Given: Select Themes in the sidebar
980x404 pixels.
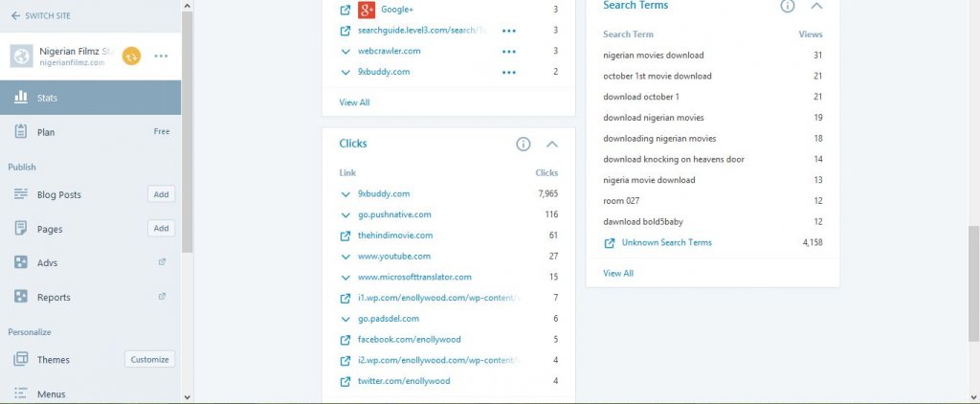Looking at the screenshot, I should (x=53, y=360).
